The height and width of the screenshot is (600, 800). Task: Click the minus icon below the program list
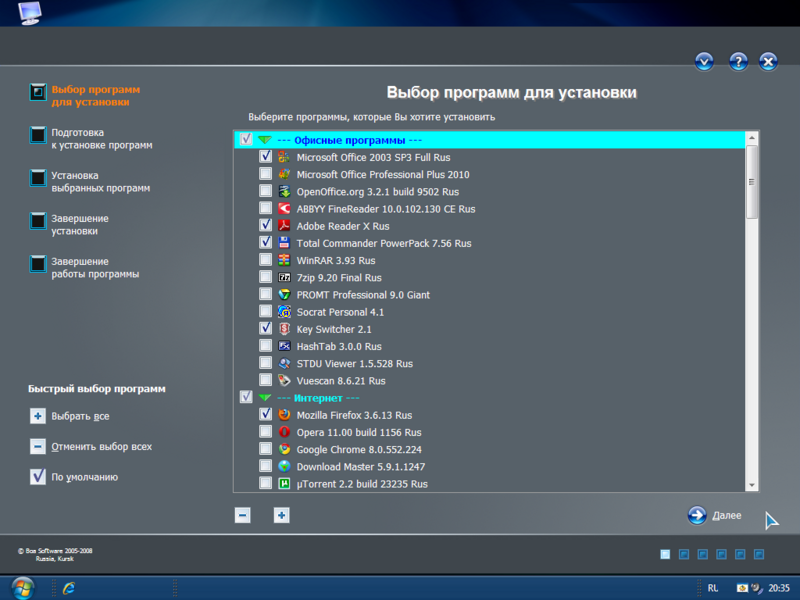[242, 515]
